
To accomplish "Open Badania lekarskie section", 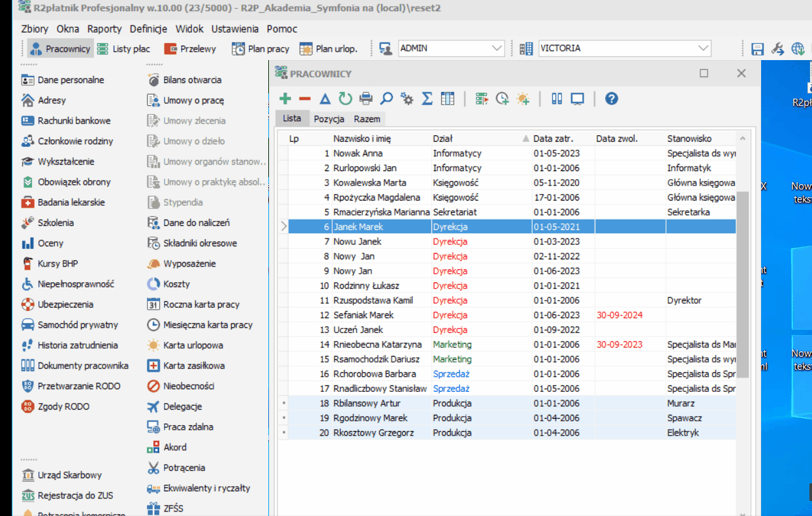I will pos(63,202).
